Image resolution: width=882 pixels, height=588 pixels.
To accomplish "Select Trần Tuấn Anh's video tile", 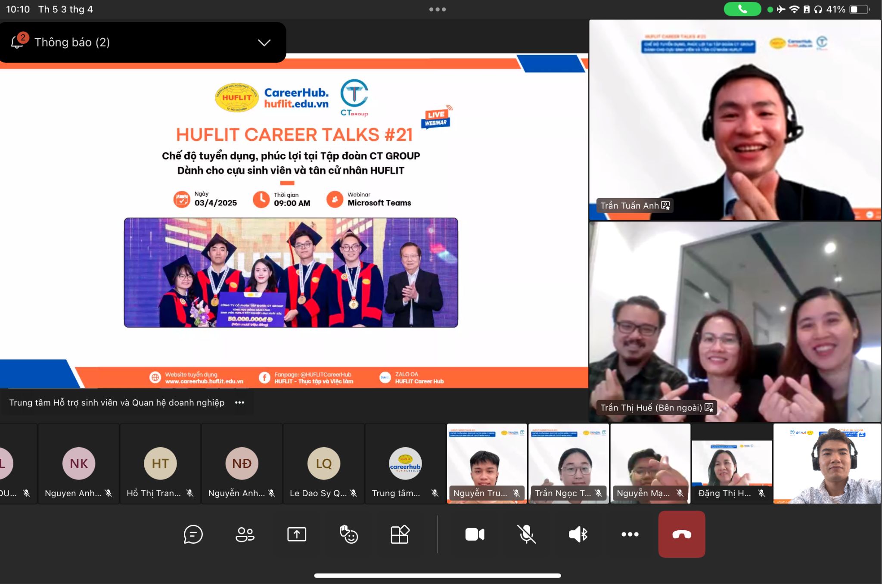I will pos(735,120).
